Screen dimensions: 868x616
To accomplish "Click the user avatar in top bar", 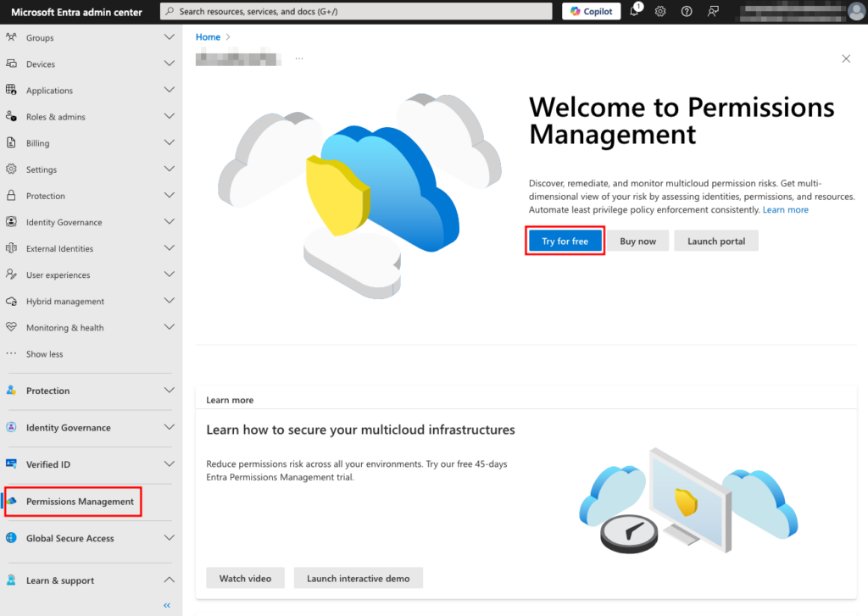I will click(856, 11).
